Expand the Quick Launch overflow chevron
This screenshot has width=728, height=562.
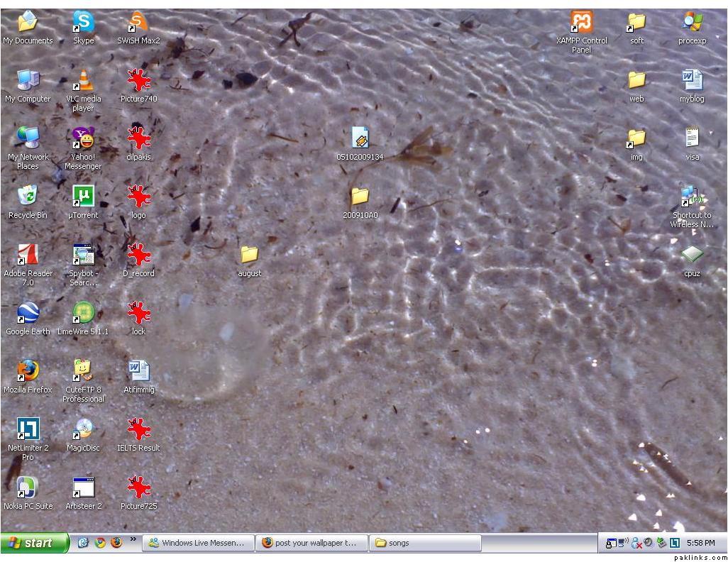click(133, 541)
